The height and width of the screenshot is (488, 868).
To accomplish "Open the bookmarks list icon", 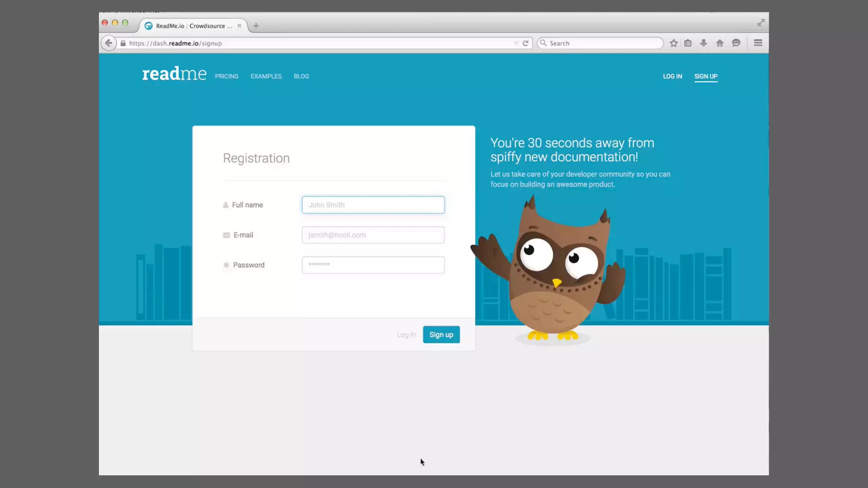I will [688, 43].
